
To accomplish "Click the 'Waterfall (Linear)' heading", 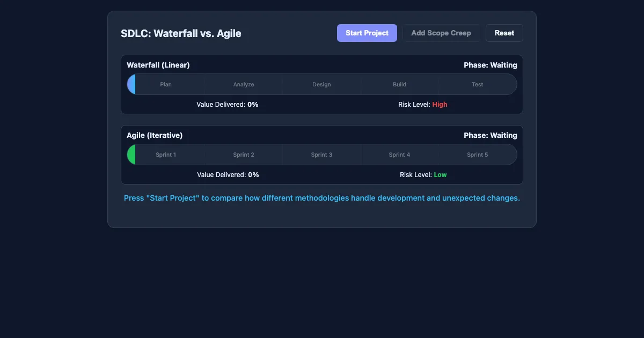I will (158, 65).
